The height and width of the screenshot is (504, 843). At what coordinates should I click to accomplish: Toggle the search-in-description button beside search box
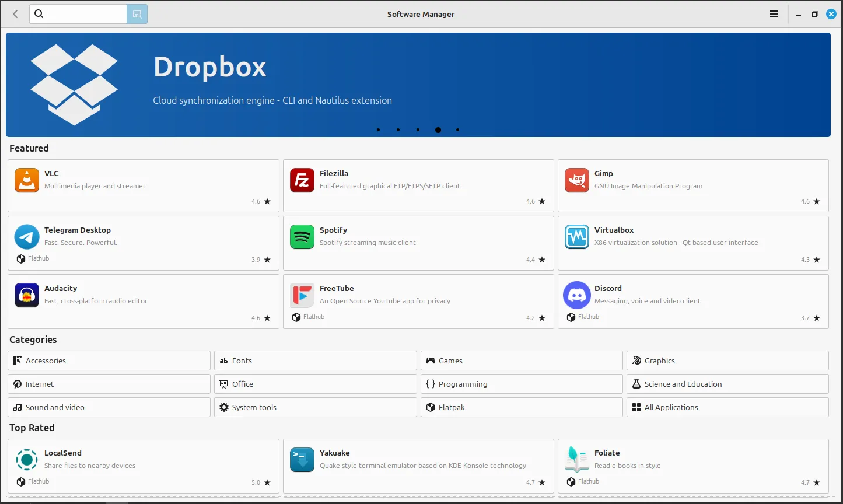137,14
